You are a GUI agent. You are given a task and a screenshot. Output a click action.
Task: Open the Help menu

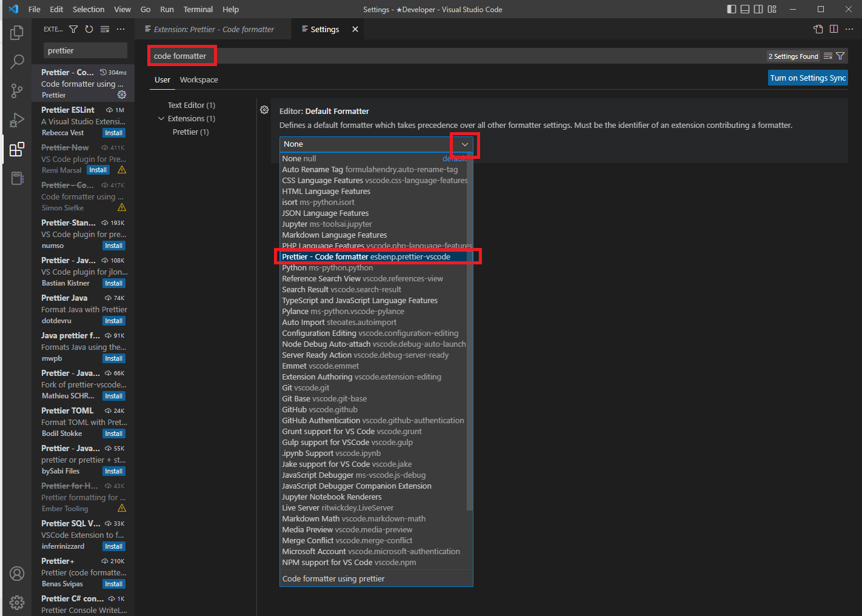click(230, 9)
